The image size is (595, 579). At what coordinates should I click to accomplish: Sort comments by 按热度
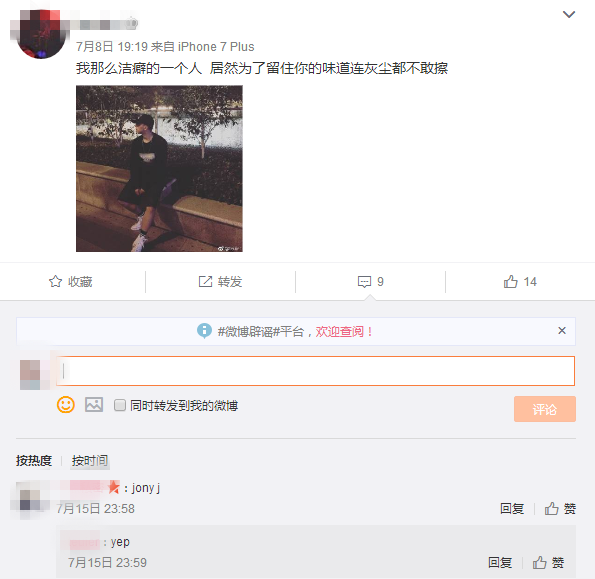click(x=34, y=460)
